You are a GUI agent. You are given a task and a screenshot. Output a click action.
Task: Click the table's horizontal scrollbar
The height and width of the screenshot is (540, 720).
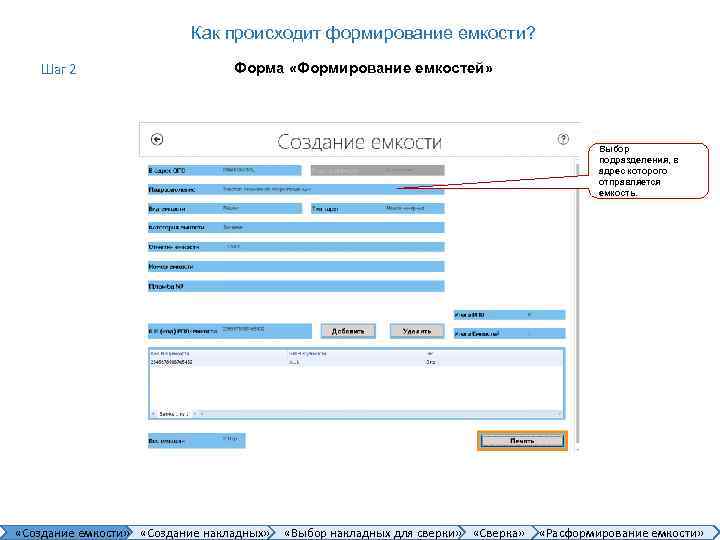pyautogui.click(x=356, y=414)
